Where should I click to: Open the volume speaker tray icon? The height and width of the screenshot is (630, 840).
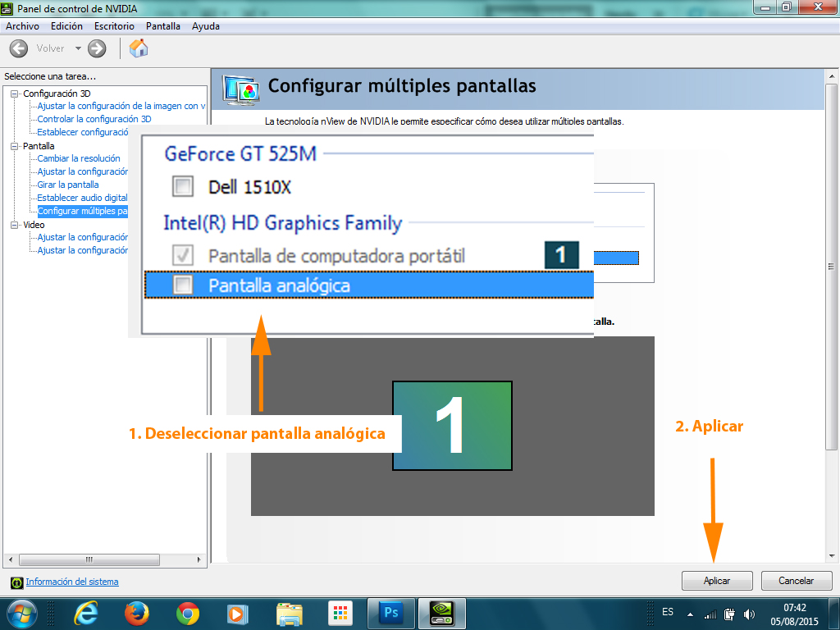[749, 614]
